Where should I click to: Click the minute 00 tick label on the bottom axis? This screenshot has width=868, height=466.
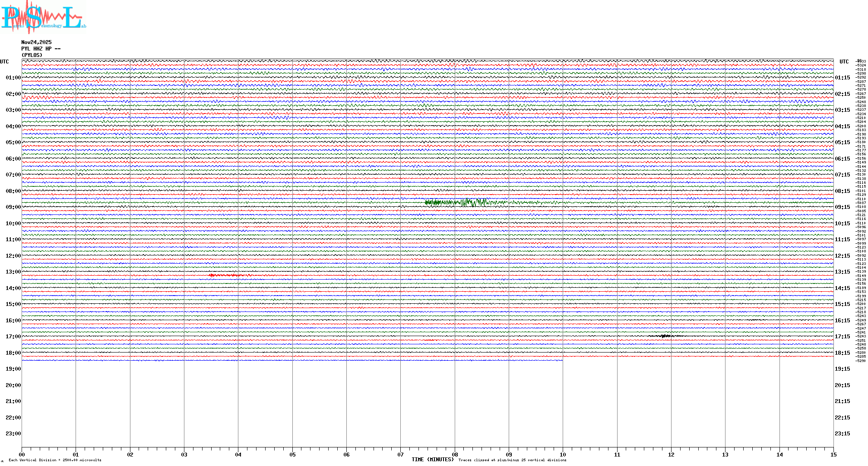coord(22,454)
